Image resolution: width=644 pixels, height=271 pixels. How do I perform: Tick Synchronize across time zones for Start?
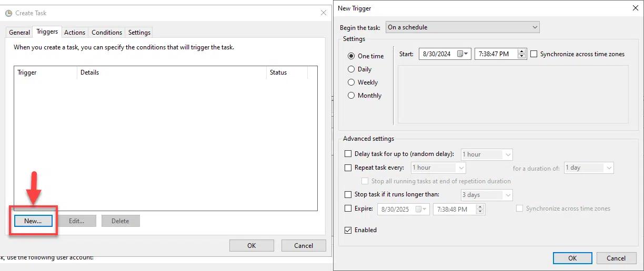point(534,54)
